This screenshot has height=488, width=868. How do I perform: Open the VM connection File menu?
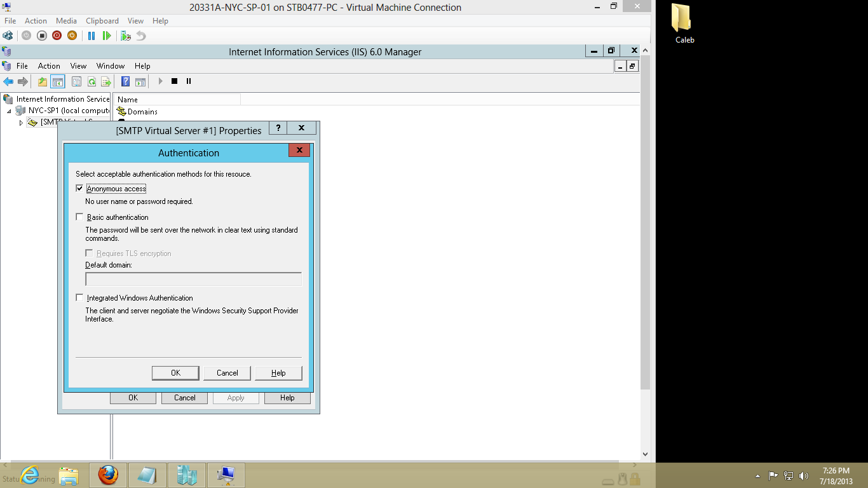[x=10, y=21]
